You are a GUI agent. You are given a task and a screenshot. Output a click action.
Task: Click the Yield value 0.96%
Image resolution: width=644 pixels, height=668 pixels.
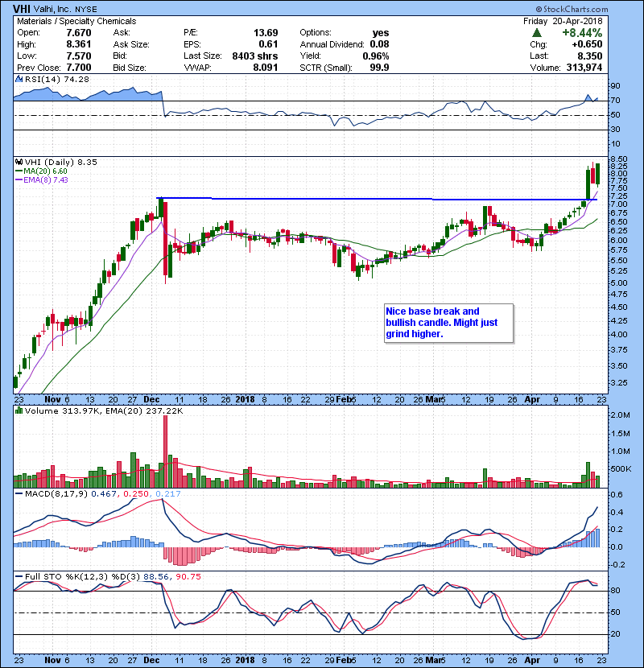376,56
